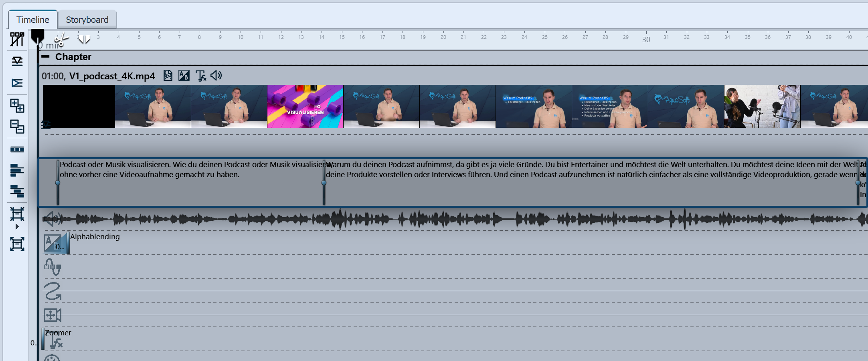Switch to the Storyboard tab
The image size is (868, 361).
click(87, 19)
